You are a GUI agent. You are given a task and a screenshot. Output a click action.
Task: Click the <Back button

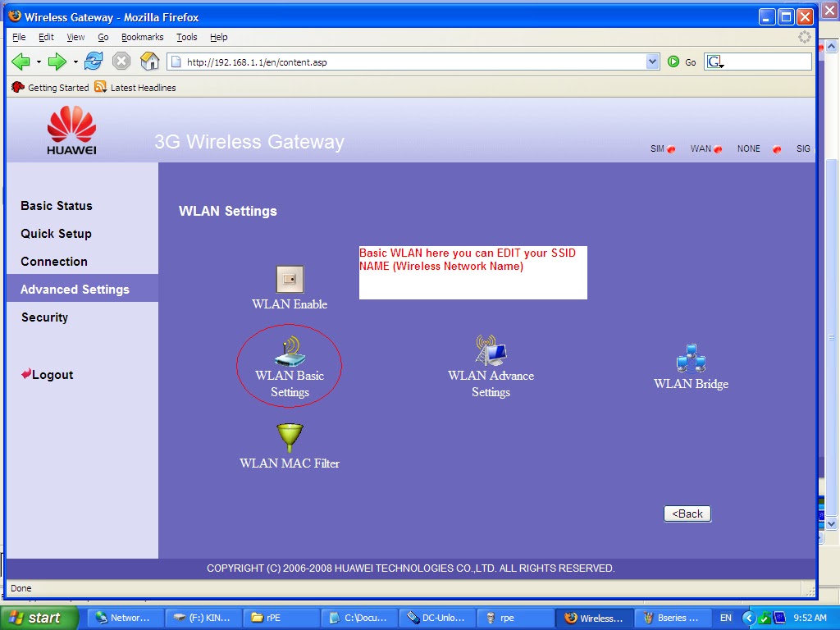687,514
